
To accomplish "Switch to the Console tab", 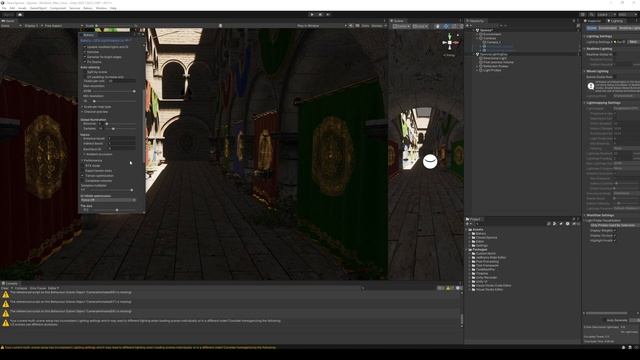I will click(9, 283).
